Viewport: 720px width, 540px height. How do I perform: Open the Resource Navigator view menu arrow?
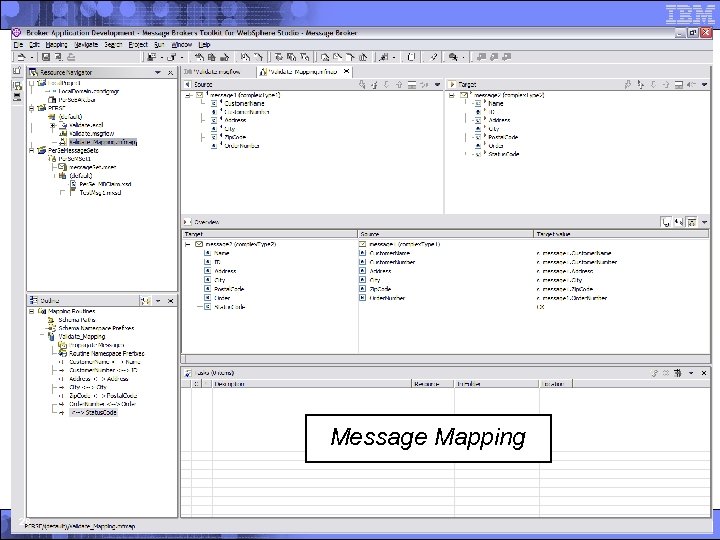coord(158,73)
